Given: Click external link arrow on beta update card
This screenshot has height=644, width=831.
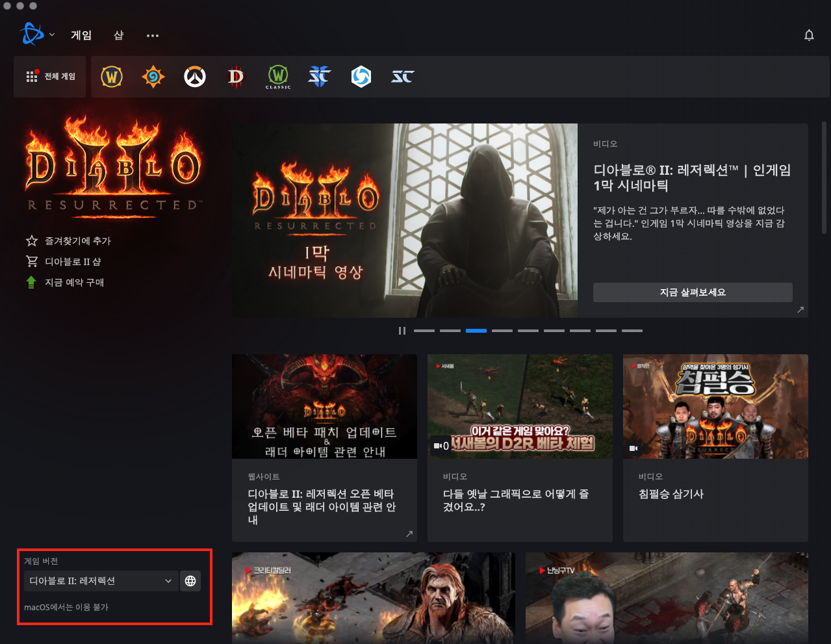Looking at the screenshot, I should click(x=409, y=534).
